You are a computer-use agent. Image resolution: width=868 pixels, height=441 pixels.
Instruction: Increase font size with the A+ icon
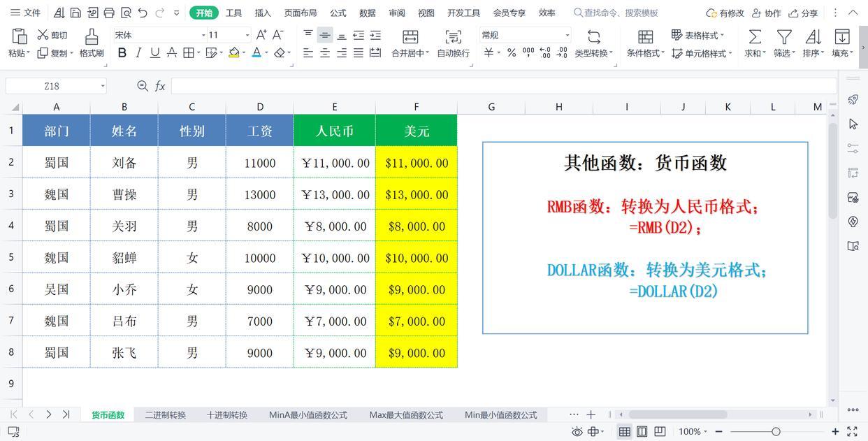[261, 35]
